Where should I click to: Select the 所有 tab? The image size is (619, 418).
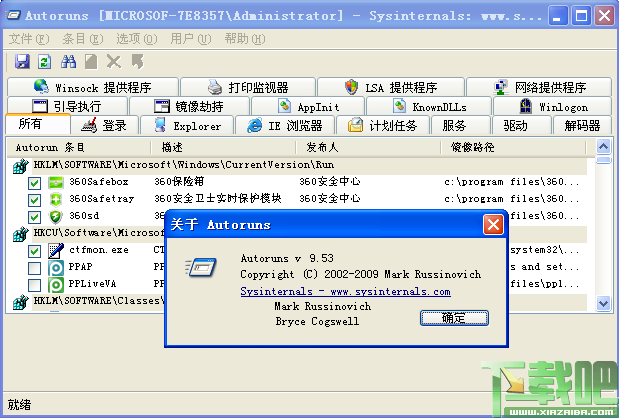tap(38, 124)
